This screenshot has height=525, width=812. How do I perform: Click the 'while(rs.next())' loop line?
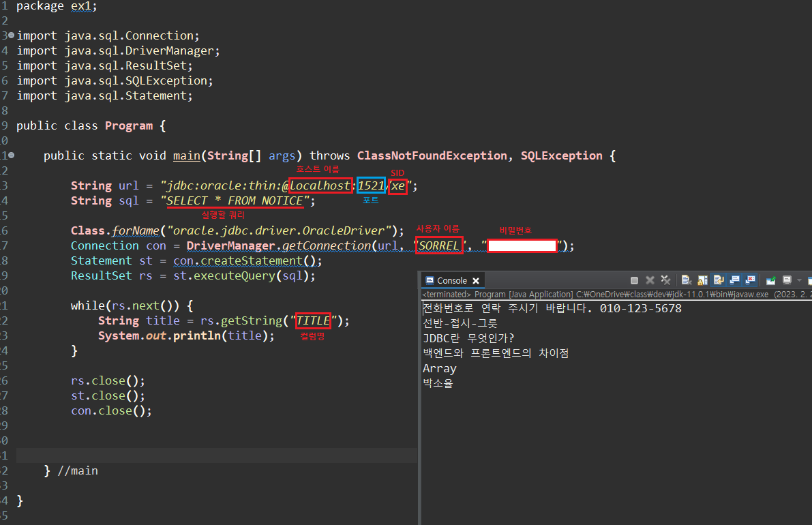pos(132,306)
